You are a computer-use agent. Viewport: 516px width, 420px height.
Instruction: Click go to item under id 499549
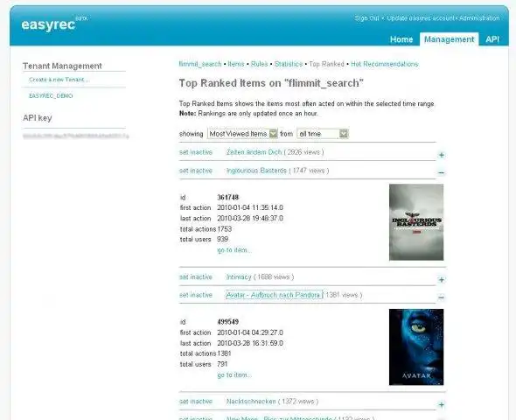click(x=234, y=374)
